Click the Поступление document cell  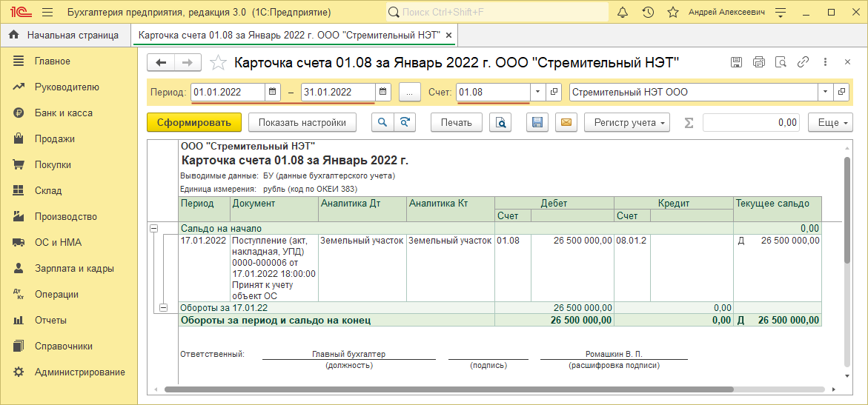pyautogui.click(x=274, y=268)
